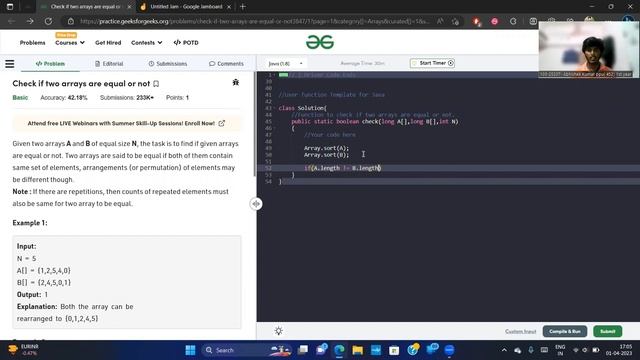Toggle the fold arrow at editor line 1
The height and width of the screenshot is (360, 640).
[275, 75]
